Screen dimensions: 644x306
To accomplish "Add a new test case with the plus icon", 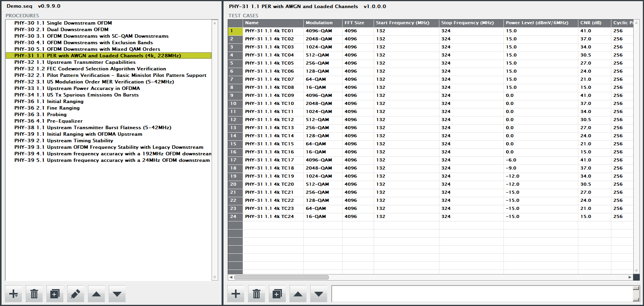I will (236, 294).
